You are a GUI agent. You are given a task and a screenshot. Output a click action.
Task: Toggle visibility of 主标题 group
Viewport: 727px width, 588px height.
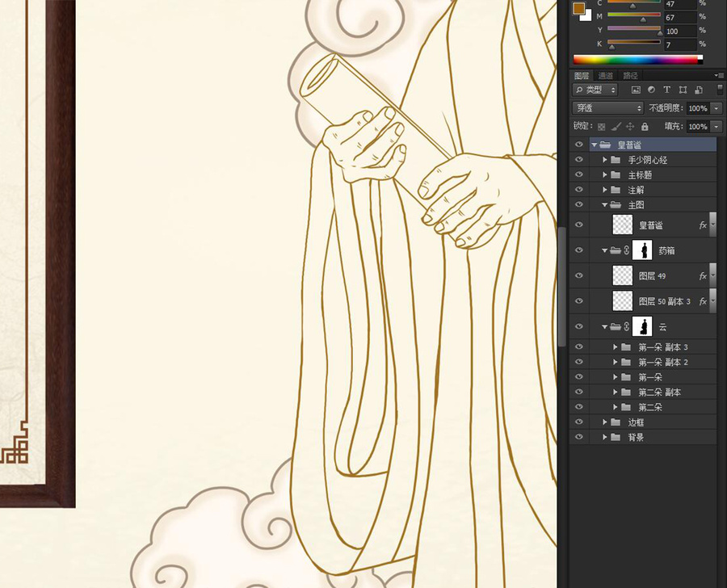click(578, 174)
